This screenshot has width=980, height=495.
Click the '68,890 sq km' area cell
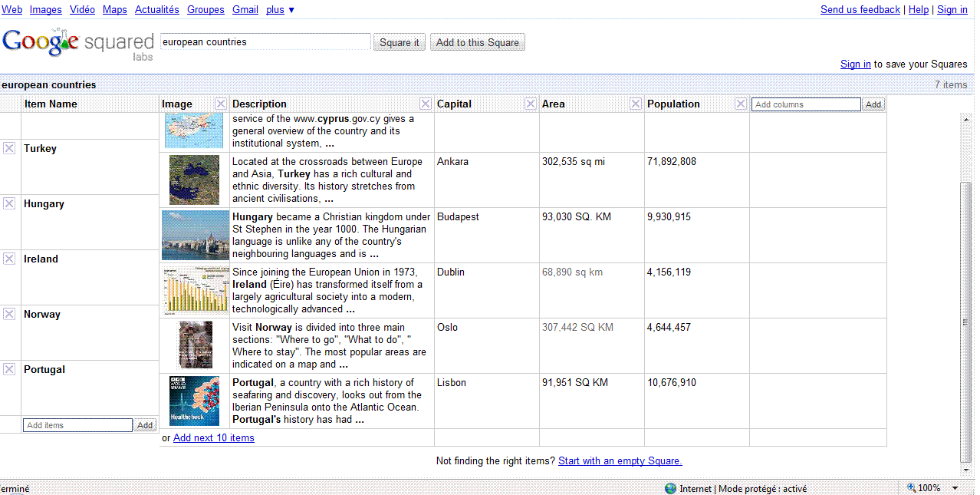pos(592,291)
